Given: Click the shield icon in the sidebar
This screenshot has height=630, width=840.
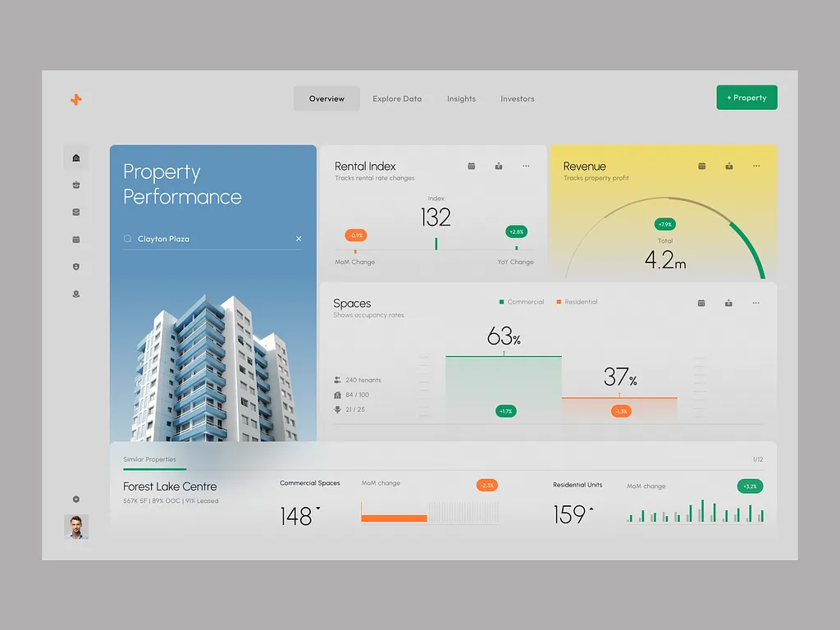Looking at the screenshot, I should point(76,267).
